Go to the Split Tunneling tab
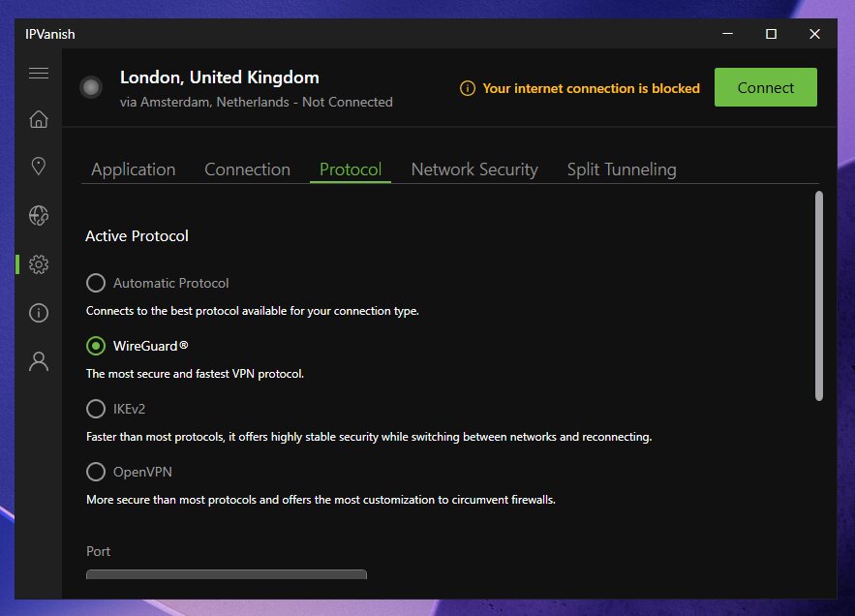 pyautogui.click(x=621, y=169)
